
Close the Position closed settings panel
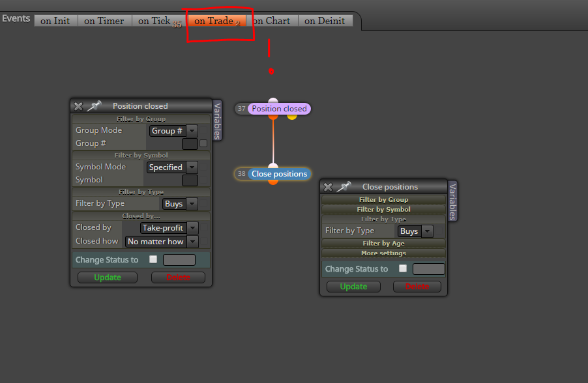tap(78, 106)
